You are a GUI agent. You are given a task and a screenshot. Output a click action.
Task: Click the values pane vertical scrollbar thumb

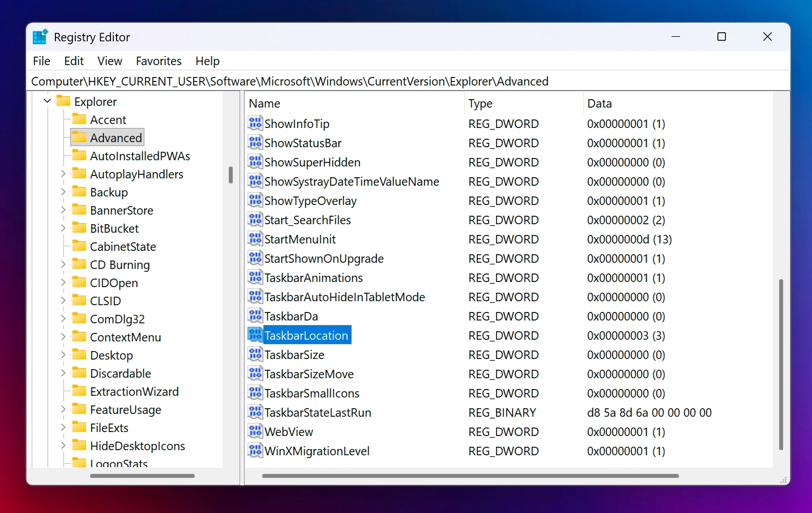pos(781,364)
